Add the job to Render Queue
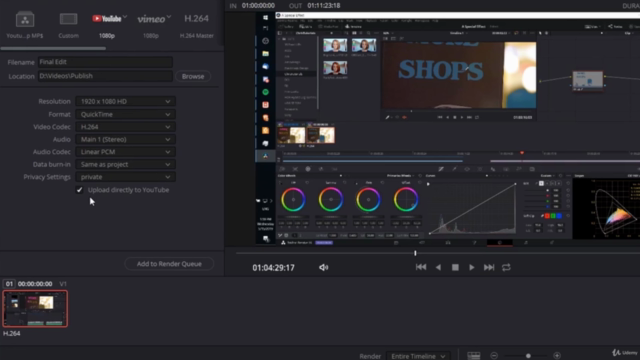This screenshot has width=640, height=360. [x=169, y=264]
